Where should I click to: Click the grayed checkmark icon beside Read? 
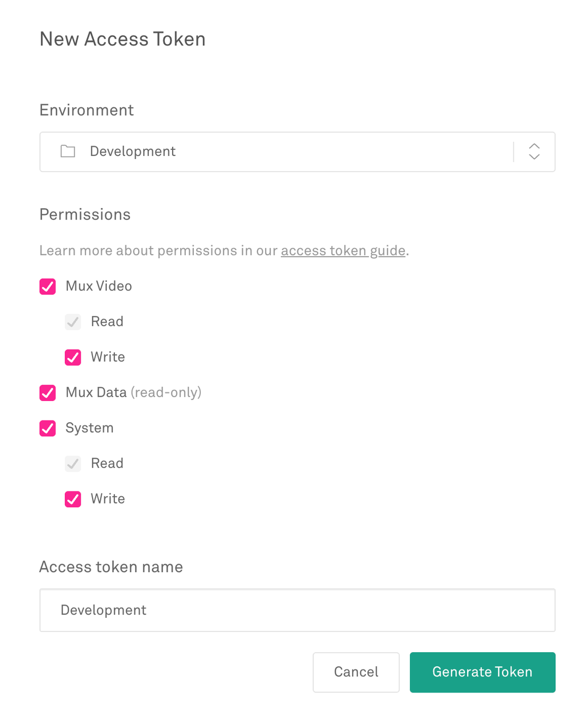coord(72,321)
